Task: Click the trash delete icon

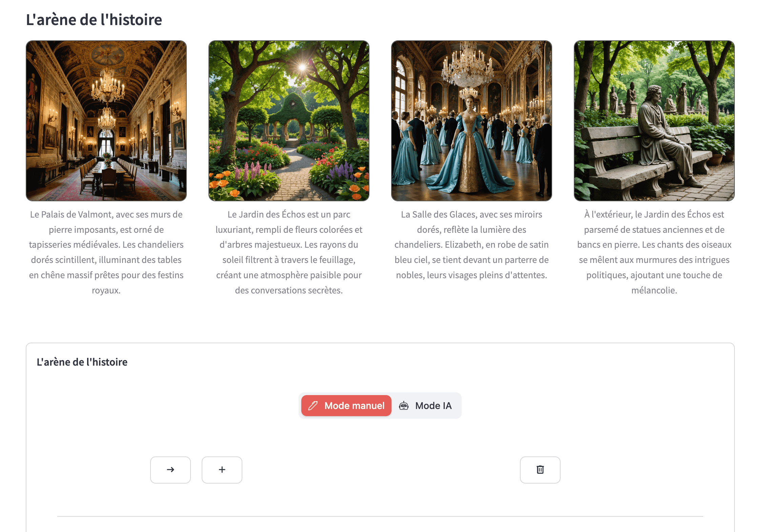Action: coord(540,470)
